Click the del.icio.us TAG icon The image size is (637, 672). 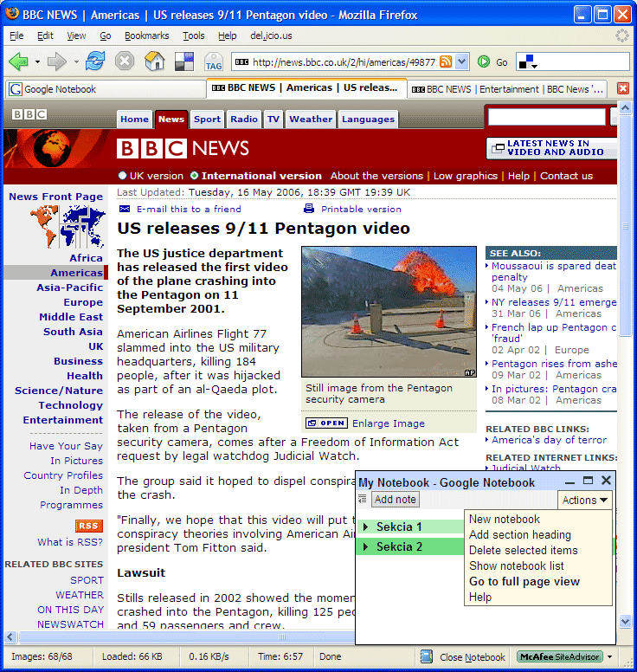213,61
